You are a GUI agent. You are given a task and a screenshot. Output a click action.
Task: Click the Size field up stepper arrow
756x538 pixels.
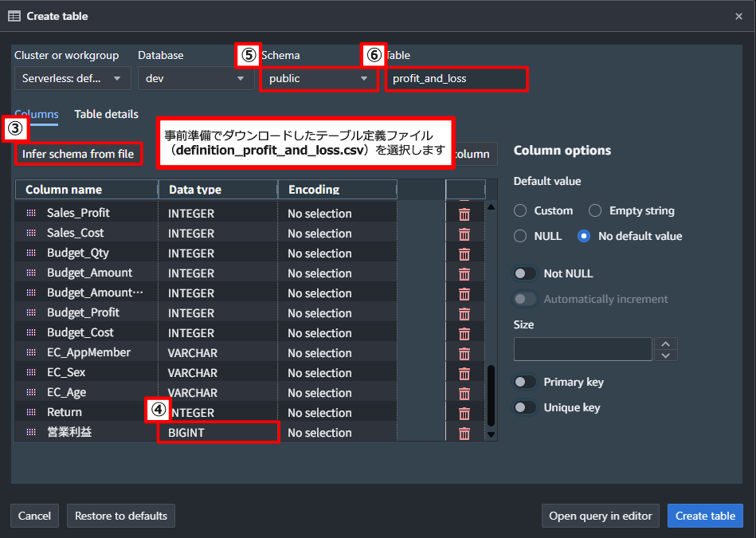tap(666, 344)
